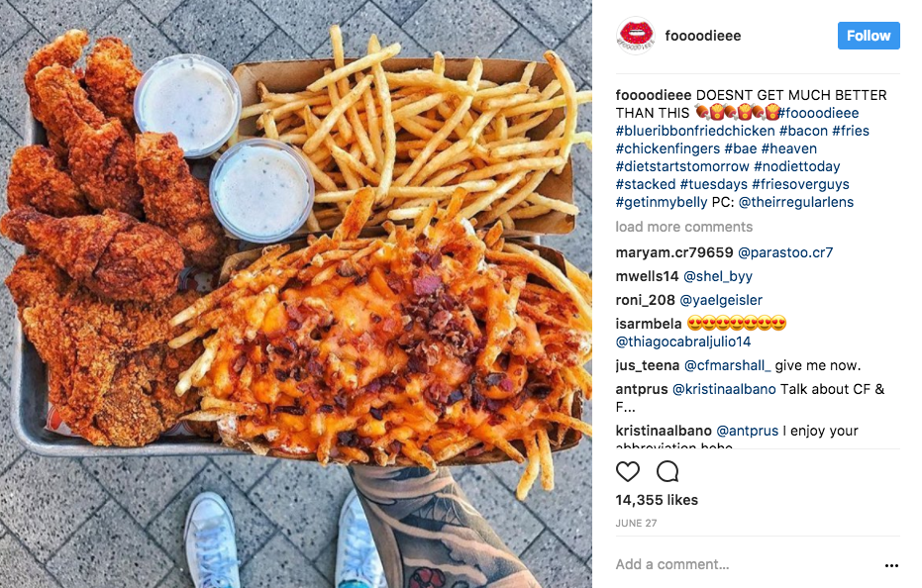Screen dimensions: 922x588
Task: Open mentioned user @thiagocabraljulio14
Action: (682, 342)
